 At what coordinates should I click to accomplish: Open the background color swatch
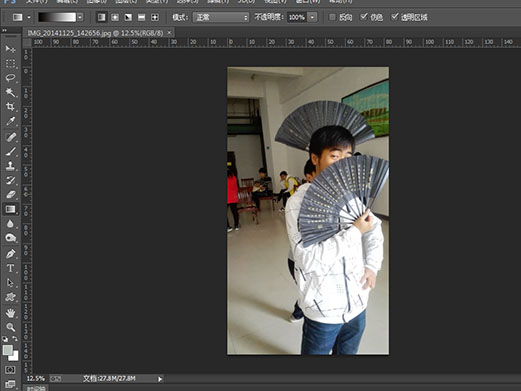[x=14, y=357]
